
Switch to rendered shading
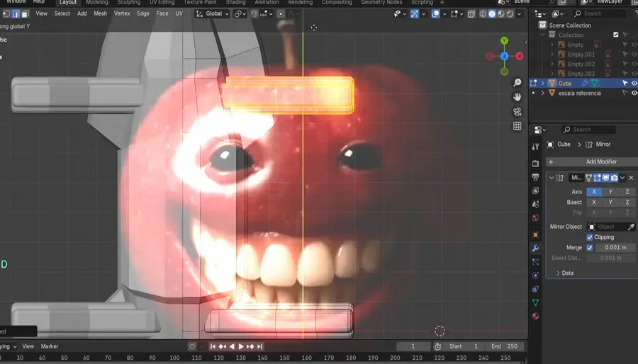[x=510, y=14]
